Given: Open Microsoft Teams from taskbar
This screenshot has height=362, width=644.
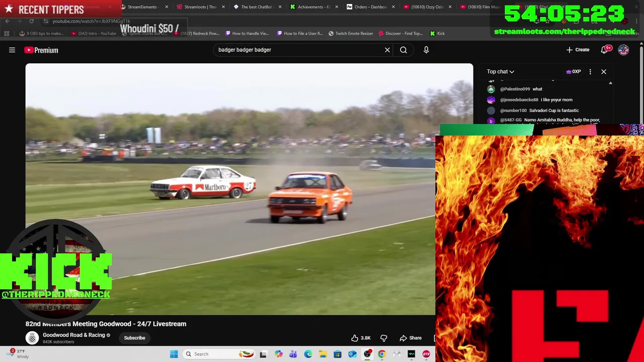Looking at the screenshot, I should pos(293,354).
